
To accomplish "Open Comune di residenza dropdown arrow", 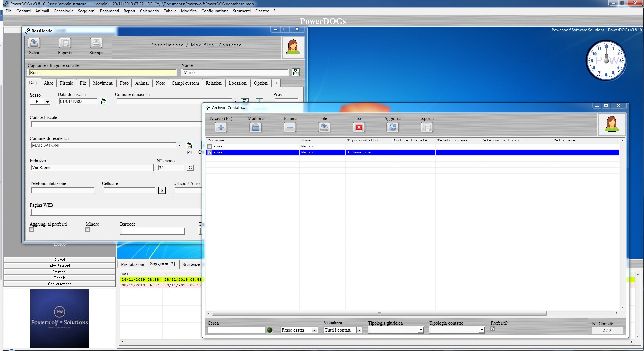I will (180, 145).
